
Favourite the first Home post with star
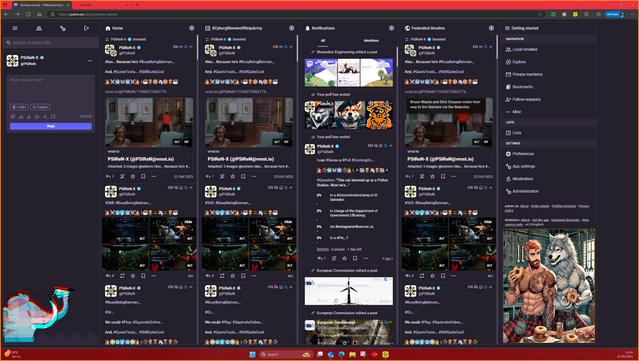[x=132, y=176]
